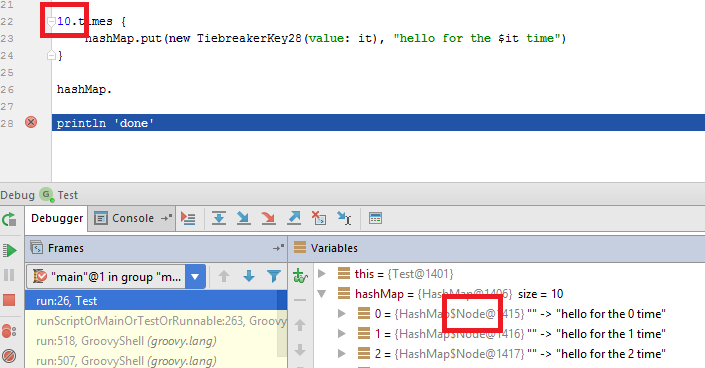Step into the method

(244, 219)
